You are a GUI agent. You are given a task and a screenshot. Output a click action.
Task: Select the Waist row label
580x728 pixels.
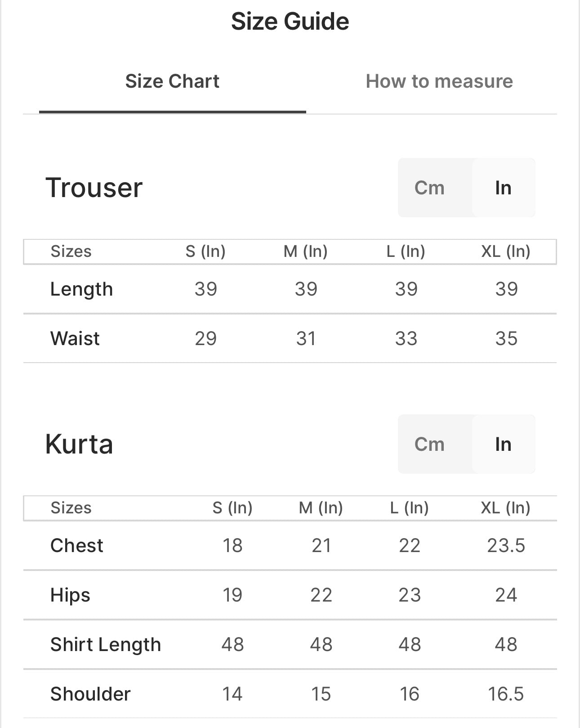(x=75, y=338)
